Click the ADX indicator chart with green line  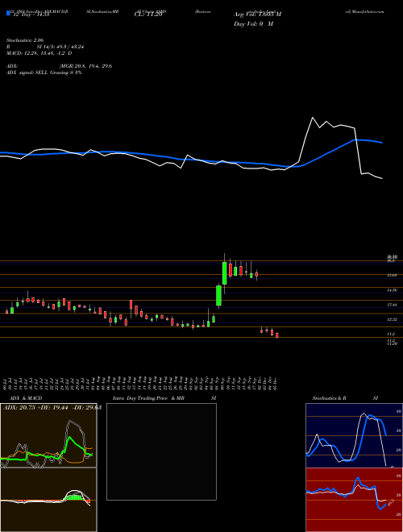click(x=48, y=435)
